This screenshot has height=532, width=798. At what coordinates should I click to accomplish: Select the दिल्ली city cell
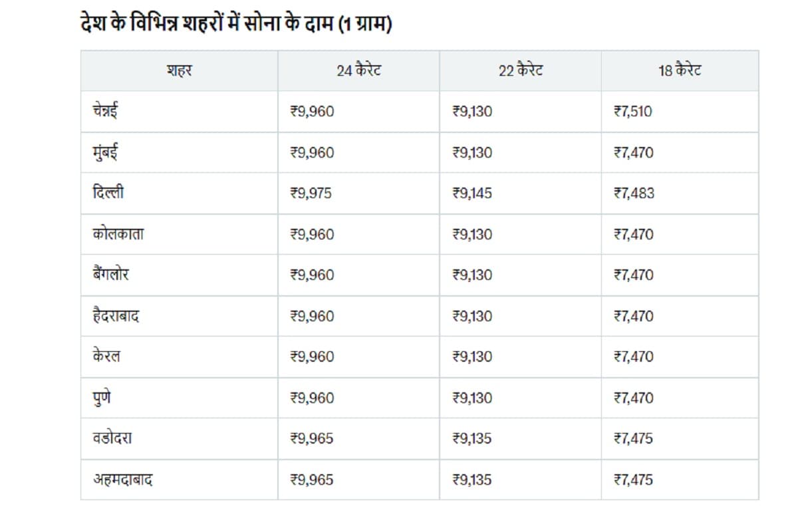tap(108, 194)
